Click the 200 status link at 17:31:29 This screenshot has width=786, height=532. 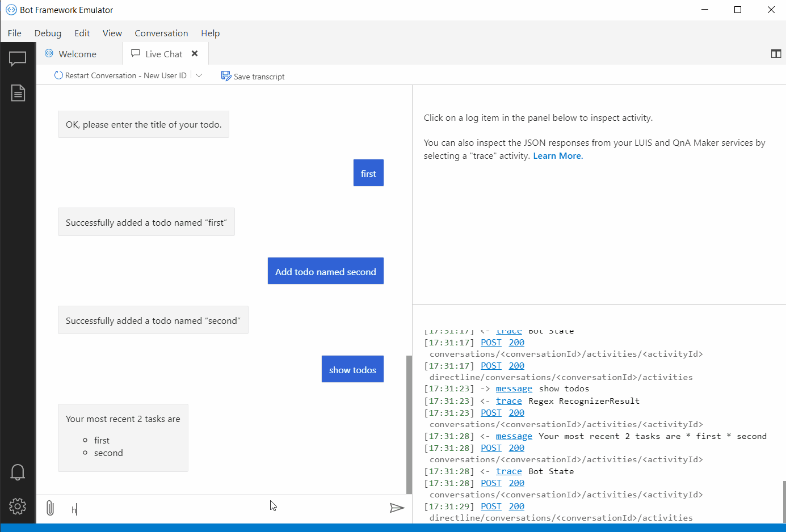[x=517, y=506]
